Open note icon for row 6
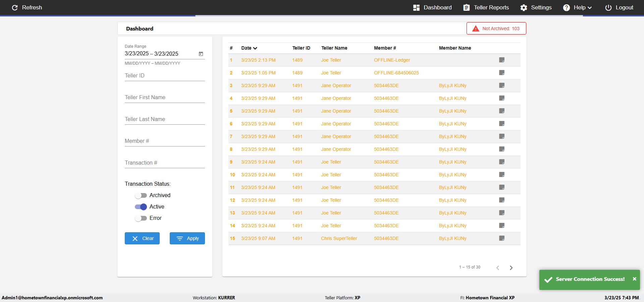This screenshot has width=644, height=302. (x=502, y=124)
